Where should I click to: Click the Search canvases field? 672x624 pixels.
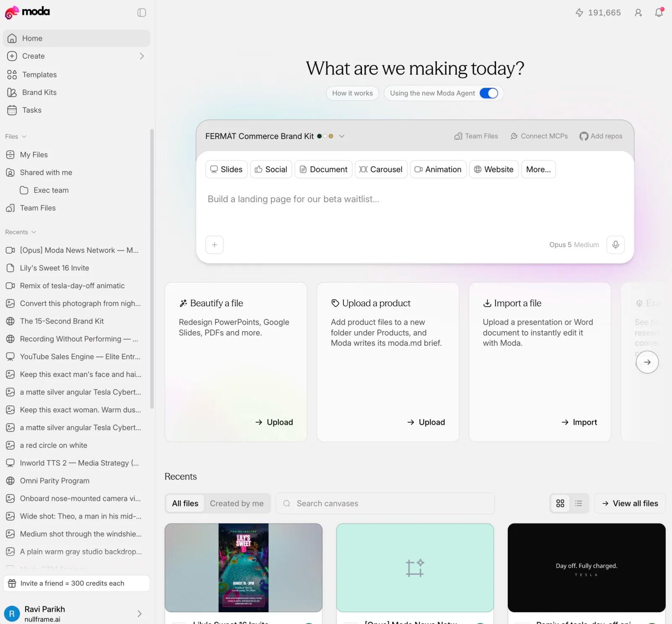(x=385, y=503)
